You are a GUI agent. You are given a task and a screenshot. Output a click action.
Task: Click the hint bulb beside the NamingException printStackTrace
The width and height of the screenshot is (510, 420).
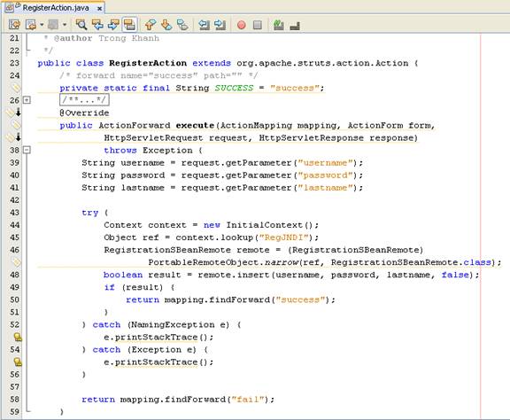pyautogui.click(x=18, y=337)
